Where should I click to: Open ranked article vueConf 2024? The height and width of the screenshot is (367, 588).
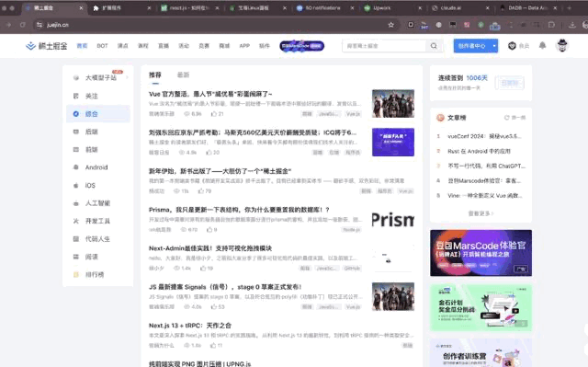coord(484,136)
